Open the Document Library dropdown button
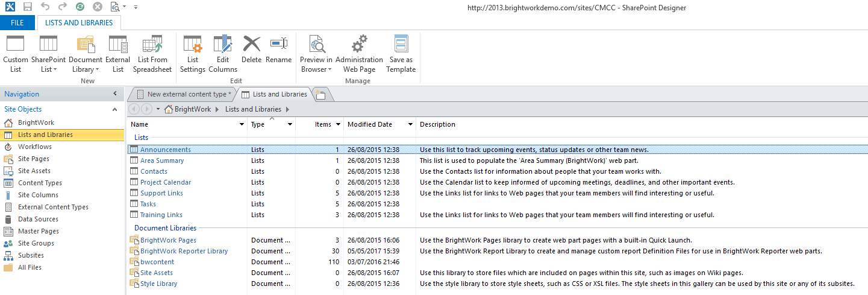 pos(86,54)
